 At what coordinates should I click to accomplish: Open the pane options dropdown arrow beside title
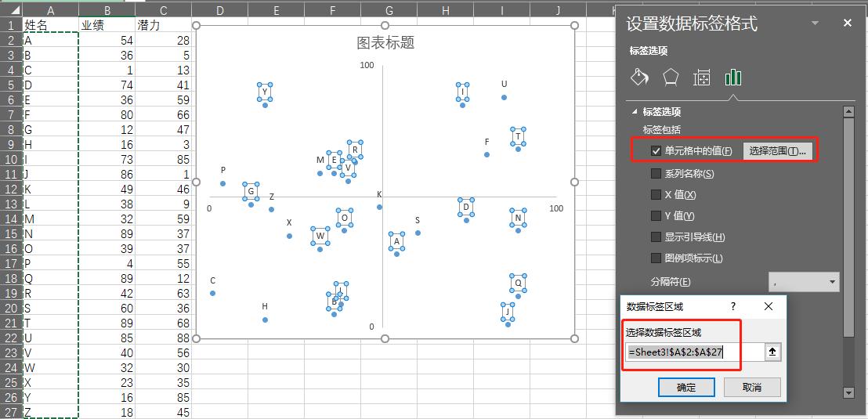pyautogui.click(x=815, y=23)
